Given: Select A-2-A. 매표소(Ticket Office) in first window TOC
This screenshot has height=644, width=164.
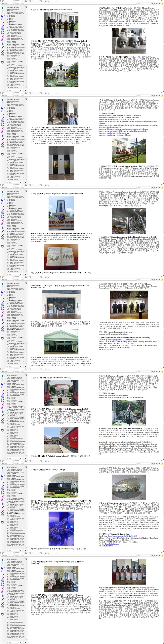Looking at the screenshot, I should pos(14,34).
